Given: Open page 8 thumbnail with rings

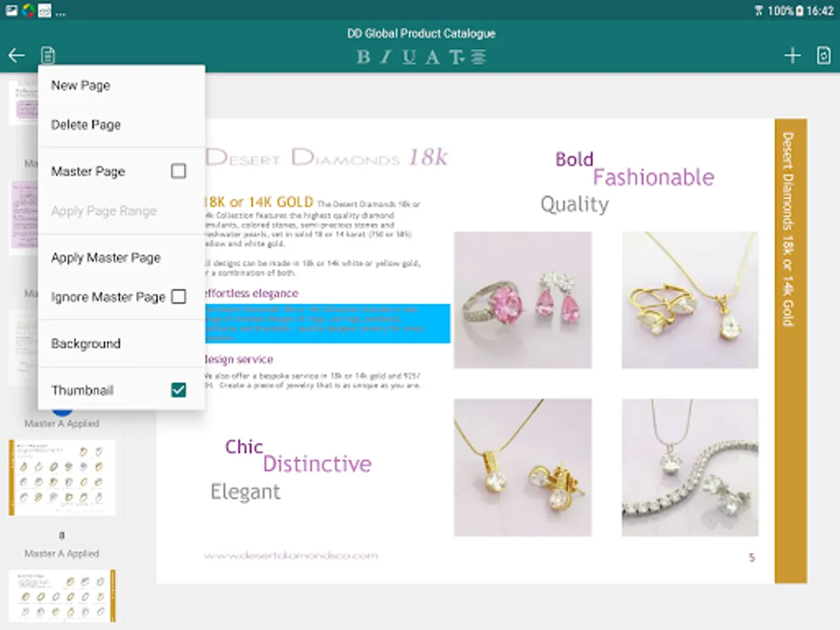Looking at the screenshot, I should tap(62, 478).
